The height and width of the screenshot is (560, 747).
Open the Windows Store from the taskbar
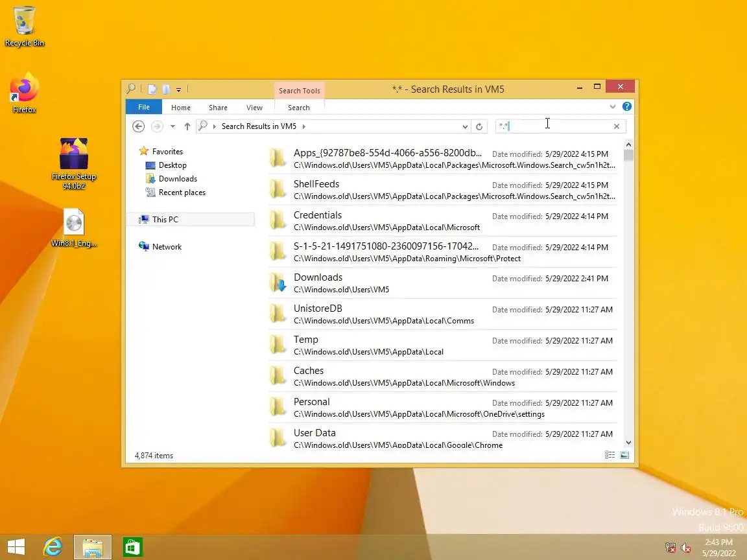132,546
